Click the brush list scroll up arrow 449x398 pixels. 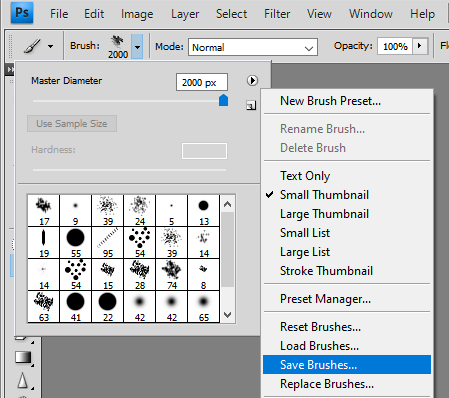click(x=228, y=204)
